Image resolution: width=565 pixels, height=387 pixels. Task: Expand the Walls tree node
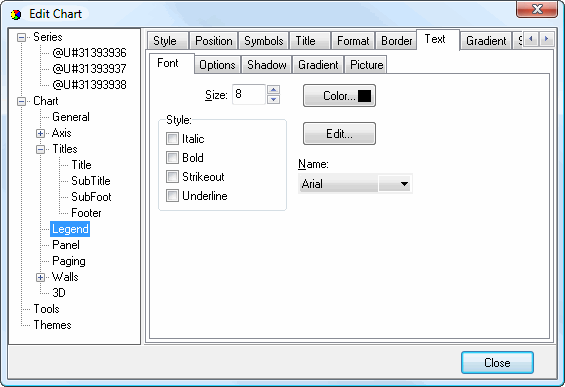coord(40,277)
